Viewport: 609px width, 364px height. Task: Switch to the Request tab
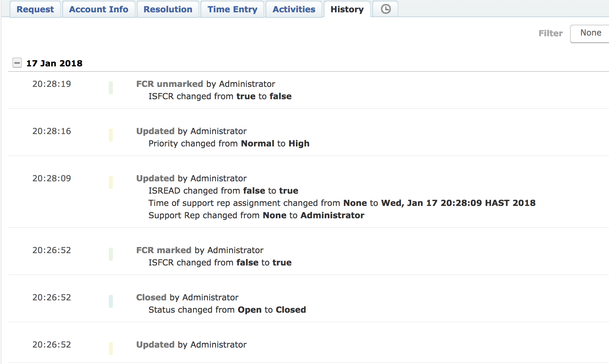coord(35,9)
